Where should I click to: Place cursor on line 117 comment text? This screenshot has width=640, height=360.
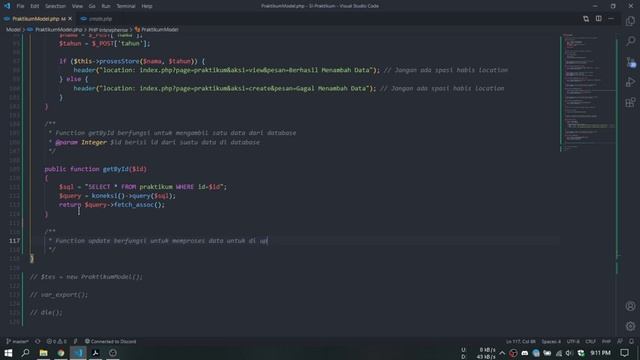point(161,241)
